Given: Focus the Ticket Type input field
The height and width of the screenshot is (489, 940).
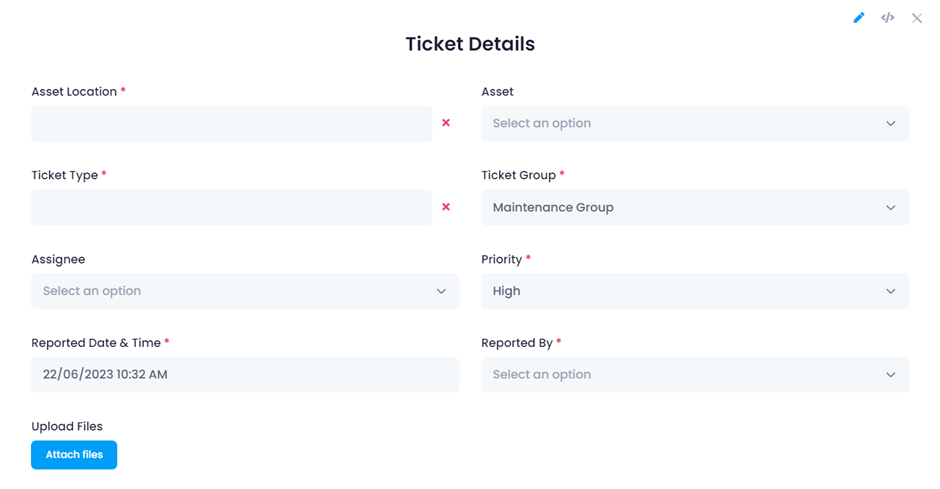Looking at the screenshot, I should click(x=231, y=207).
